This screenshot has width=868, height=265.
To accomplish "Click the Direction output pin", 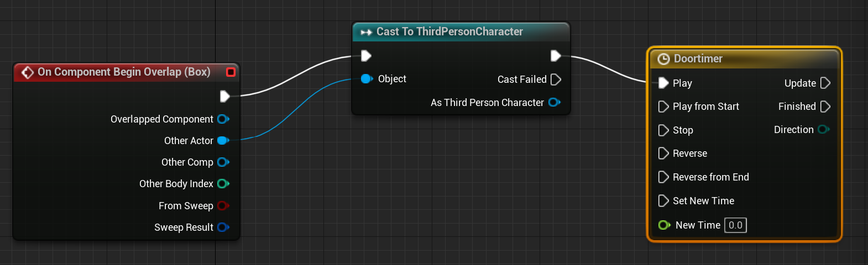I will 824,130.
